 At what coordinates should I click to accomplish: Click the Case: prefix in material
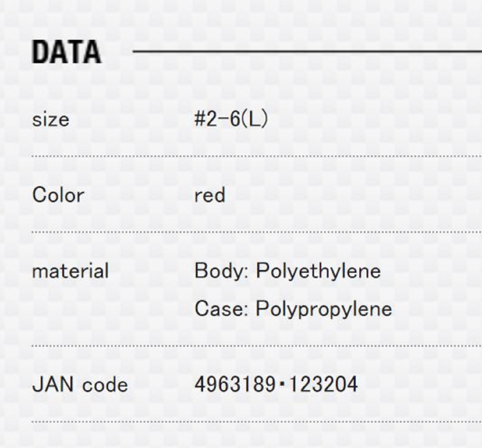[222, 309]
